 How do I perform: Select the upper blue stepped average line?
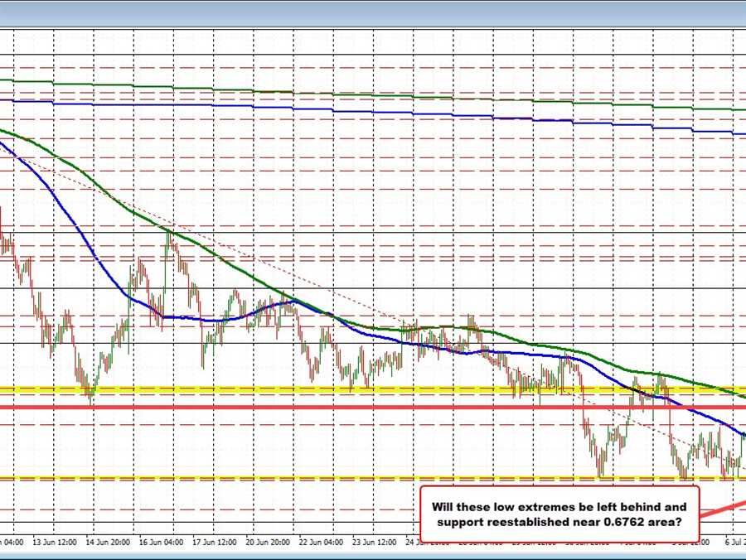(373, 110)
